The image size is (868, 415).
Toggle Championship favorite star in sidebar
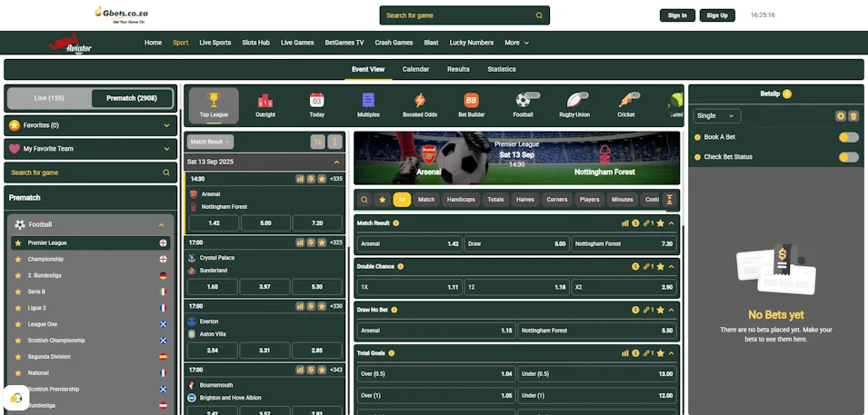pyautogui.click(x=18, y=259)
